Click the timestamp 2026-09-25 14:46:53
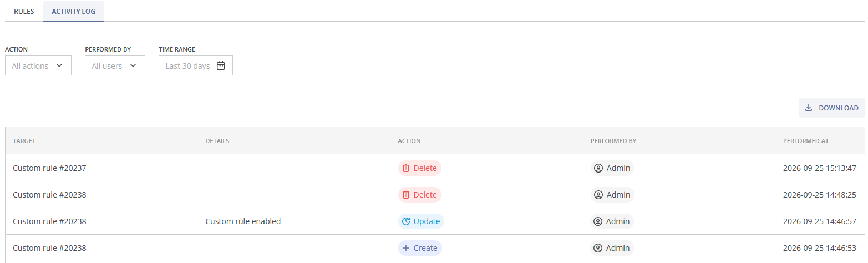 pyautogui.click(x=820, y=248)
